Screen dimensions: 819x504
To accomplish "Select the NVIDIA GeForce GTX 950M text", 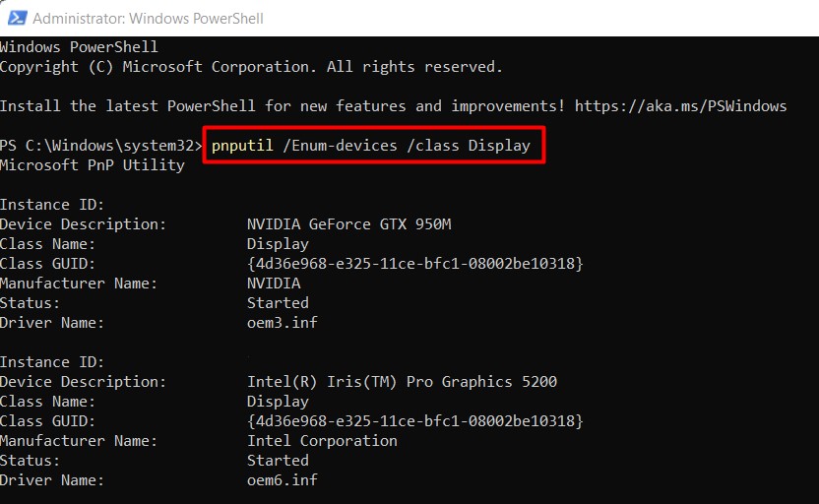I will click(348, 224).
